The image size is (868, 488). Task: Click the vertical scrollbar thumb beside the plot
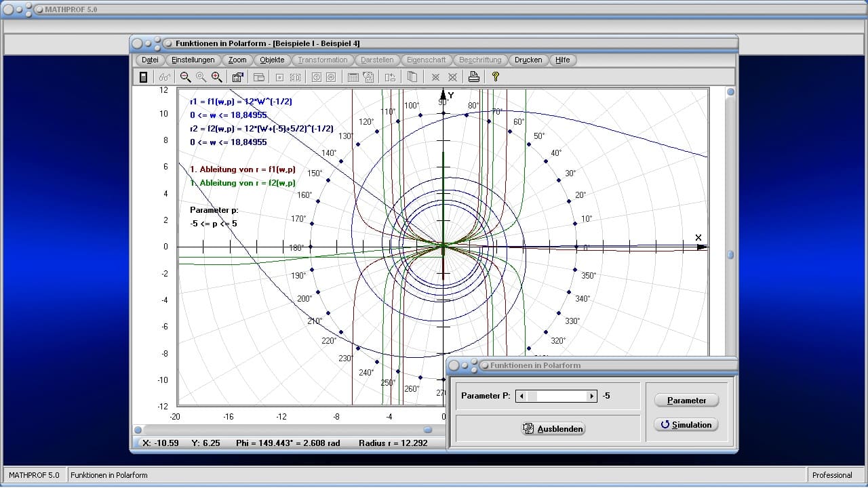point(730,256)
